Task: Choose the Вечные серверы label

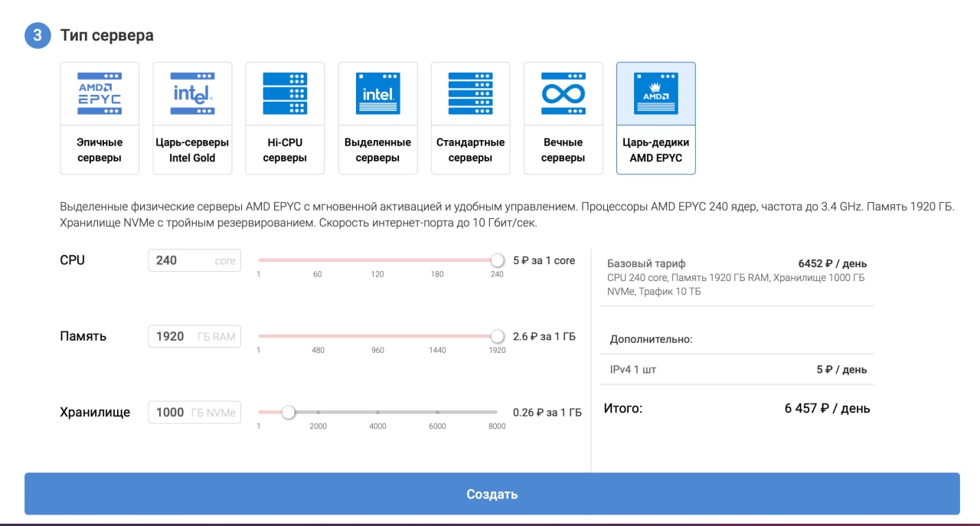Action: 563,150
